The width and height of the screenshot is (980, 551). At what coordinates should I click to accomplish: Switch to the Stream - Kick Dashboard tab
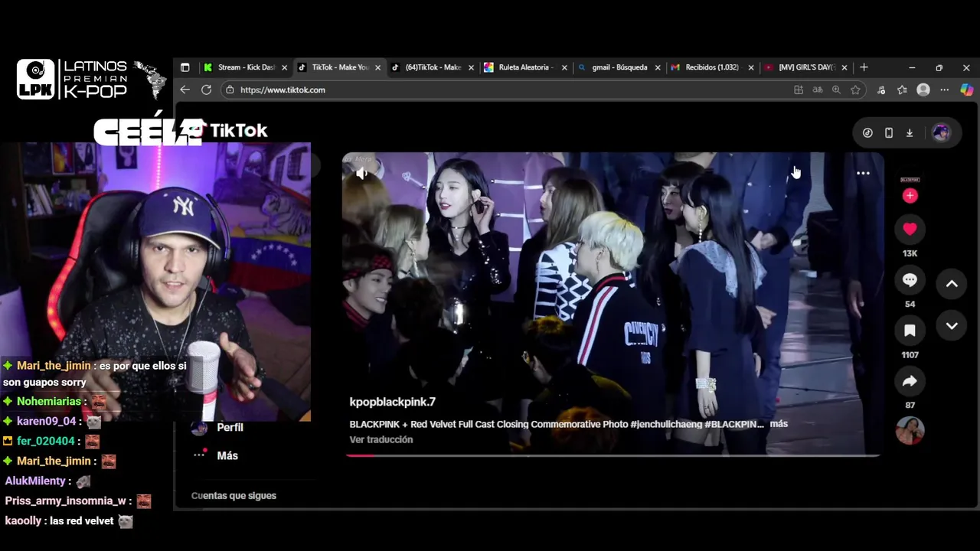pyautogui.click(x=246, y=67)
